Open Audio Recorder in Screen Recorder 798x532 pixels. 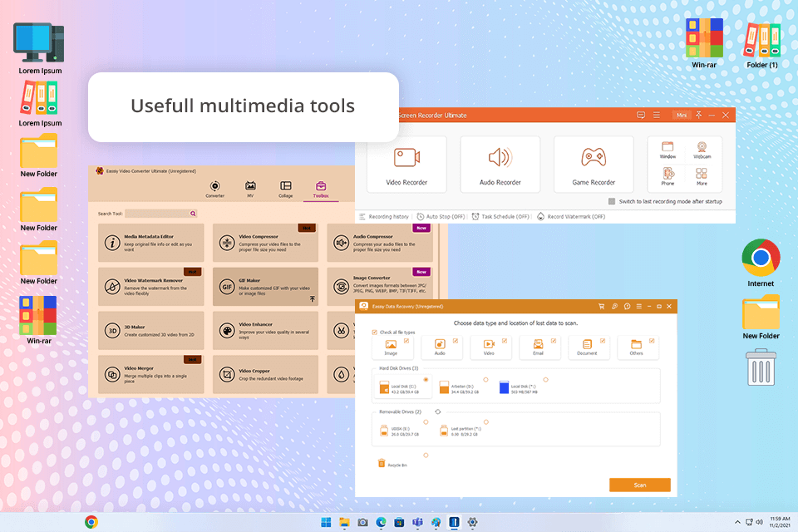(500, 164)
